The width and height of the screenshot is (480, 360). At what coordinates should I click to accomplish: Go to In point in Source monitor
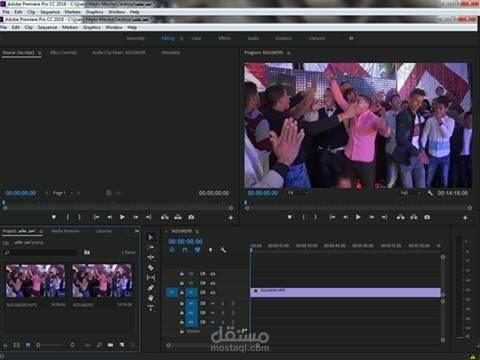97,217
